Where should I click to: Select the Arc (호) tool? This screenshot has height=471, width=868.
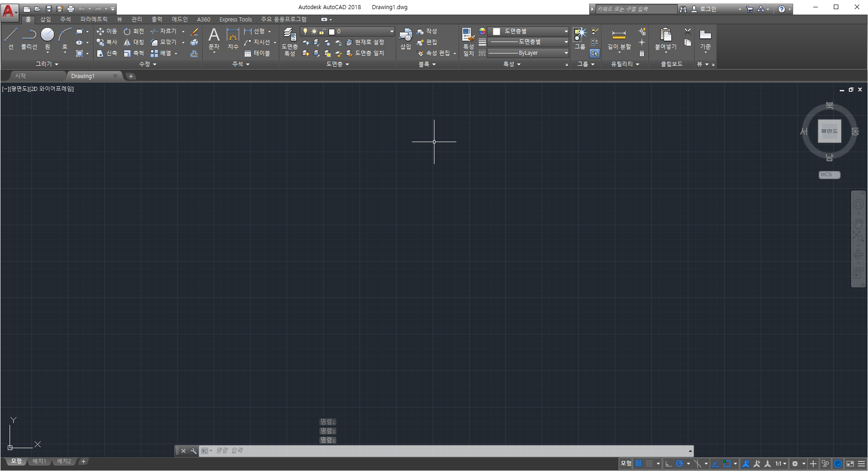click(x=65, y=38)
